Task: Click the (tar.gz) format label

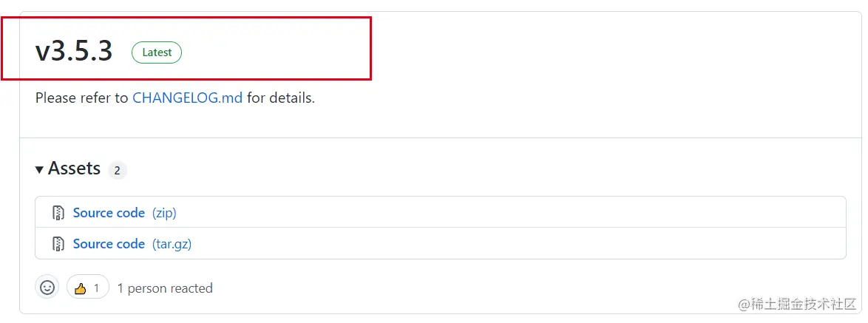Action: [x=172, y=244]
